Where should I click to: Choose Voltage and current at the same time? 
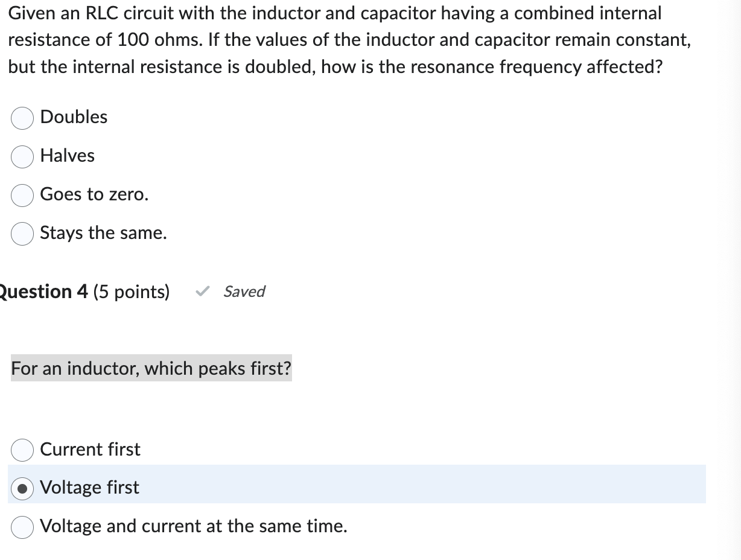click(x=193, y=526)
